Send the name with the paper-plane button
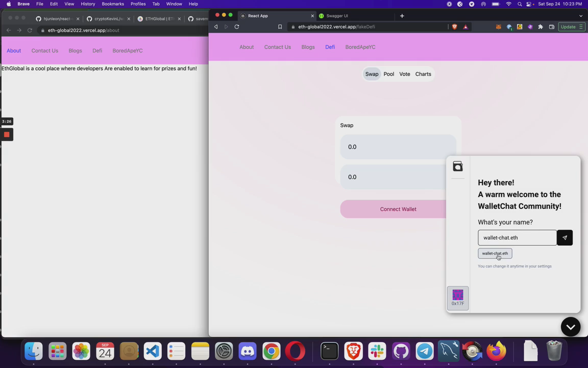This screenshot has width=588, height=368. [x=565, y=238]
